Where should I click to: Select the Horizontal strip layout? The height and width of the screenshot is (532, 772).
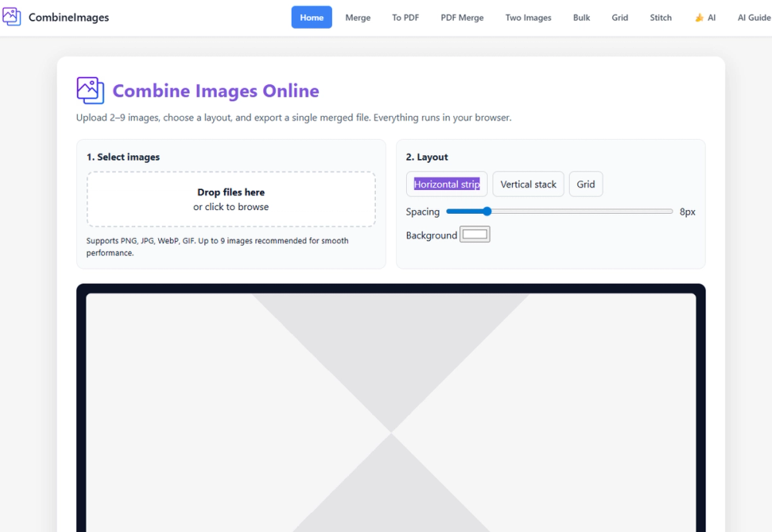446,185
